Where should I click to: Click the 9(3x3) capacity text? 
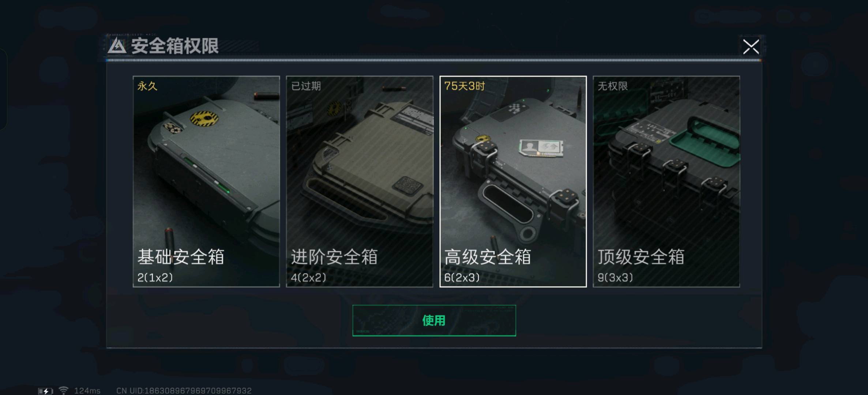[615, 278]
